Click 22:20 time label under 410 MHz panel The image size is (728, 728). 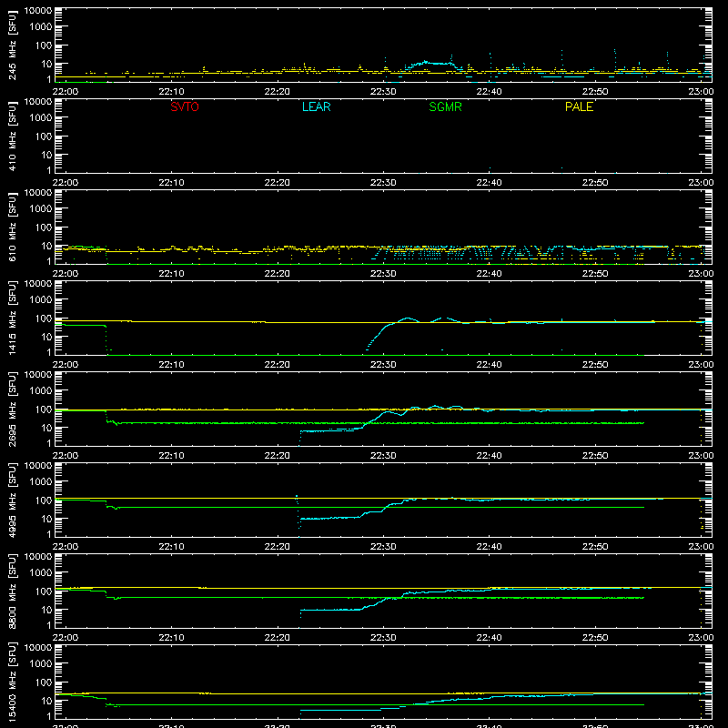pyautogui.click(x=278, y=183)
